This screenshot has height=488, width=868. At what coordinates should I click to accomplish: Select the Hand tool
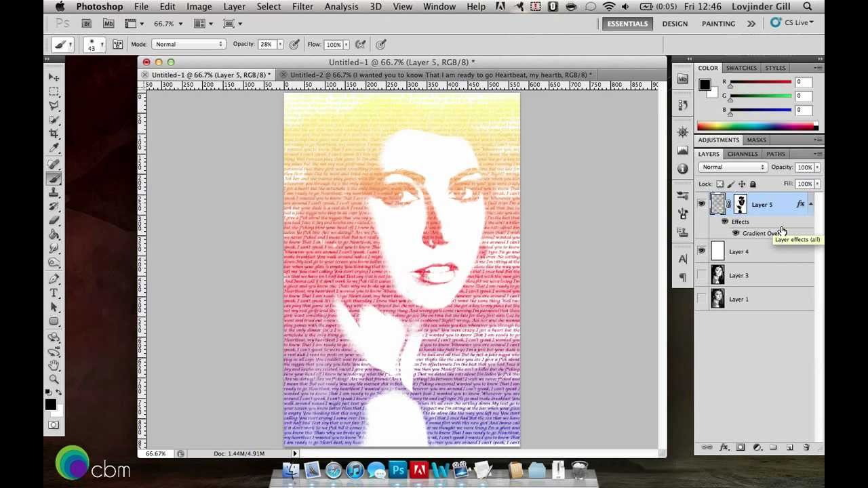click(54, 365)
